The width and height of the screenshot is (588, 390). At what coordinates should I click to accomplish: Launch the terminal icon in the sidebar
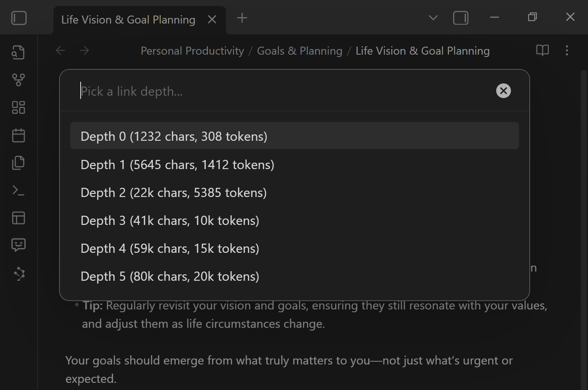pos(18,190)
